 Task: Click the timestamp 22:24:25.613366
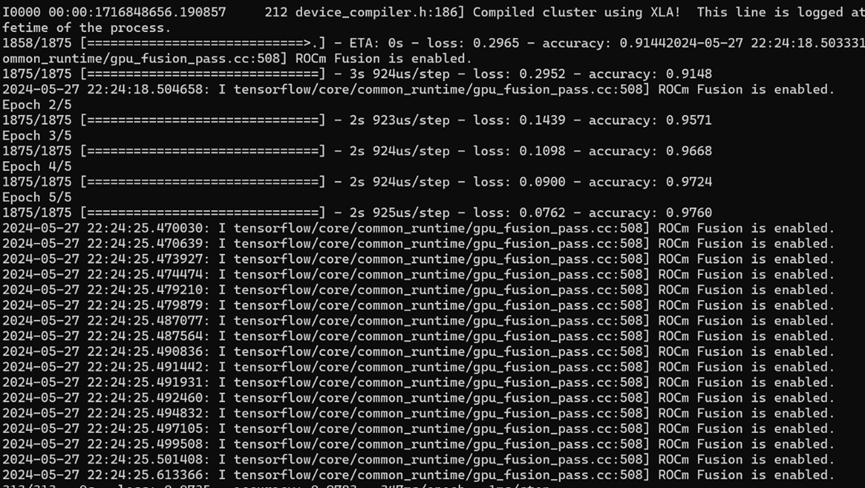(148, 475)
